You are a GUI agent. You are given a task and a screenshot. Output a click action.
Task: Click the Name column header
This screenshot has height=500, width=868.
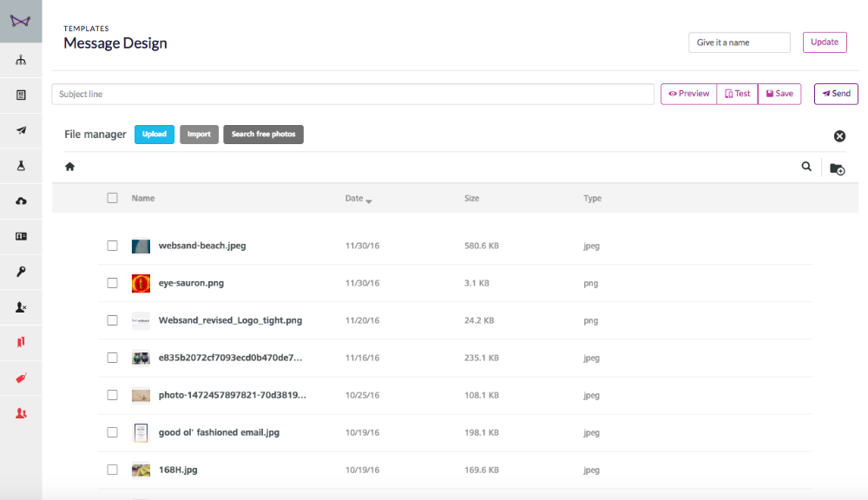(x=143, y=198)
